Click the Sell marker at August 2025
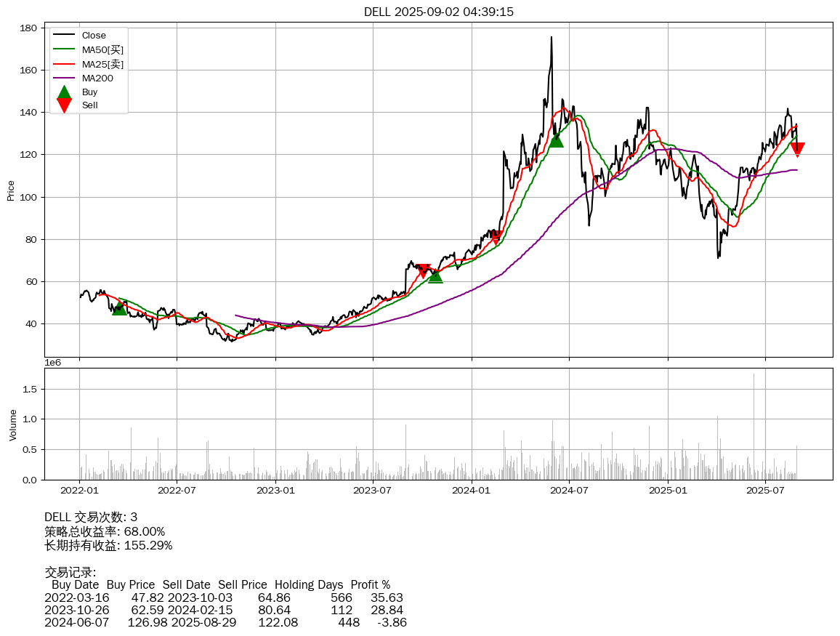This screenshot has width=840, height=636. [797, 150]
